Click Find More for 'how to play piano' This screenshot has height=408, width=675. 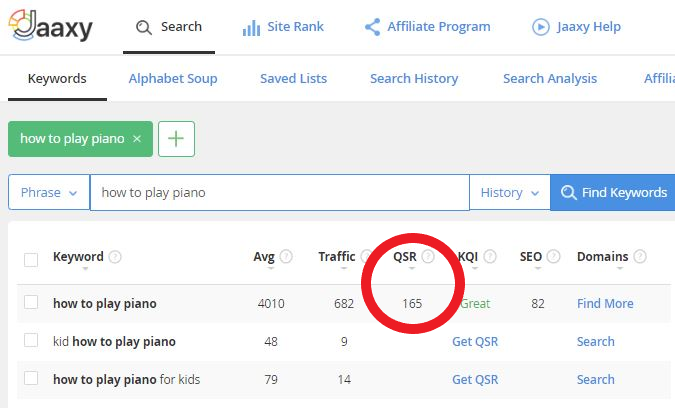605,304
